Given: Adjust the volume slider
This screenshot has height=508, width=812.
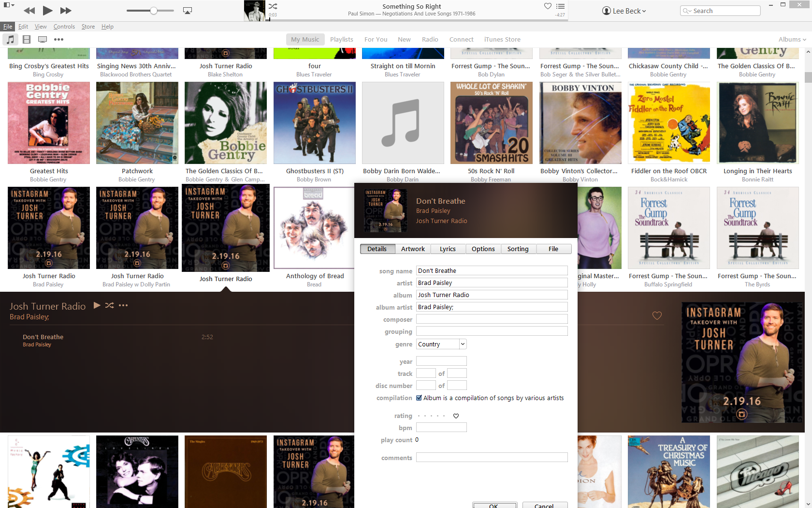Looking at the screenshot, I should click(150, 11).
